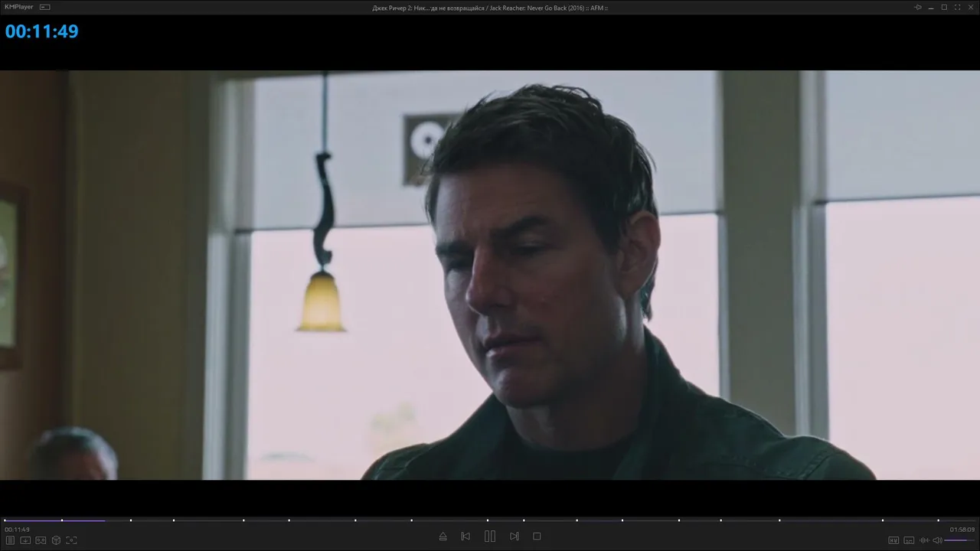Skip to the previous track

(465, 536)
